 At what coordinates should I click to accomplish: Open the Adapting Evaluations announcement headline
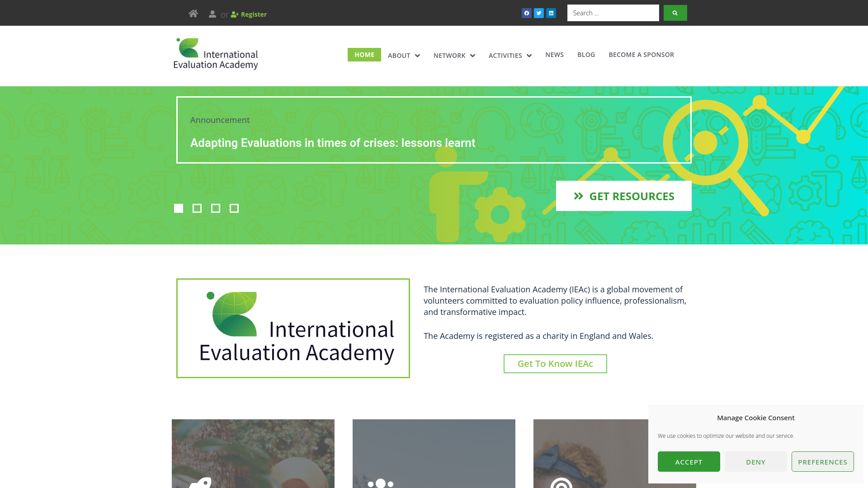pyautogui.click(x=333, y=143)
